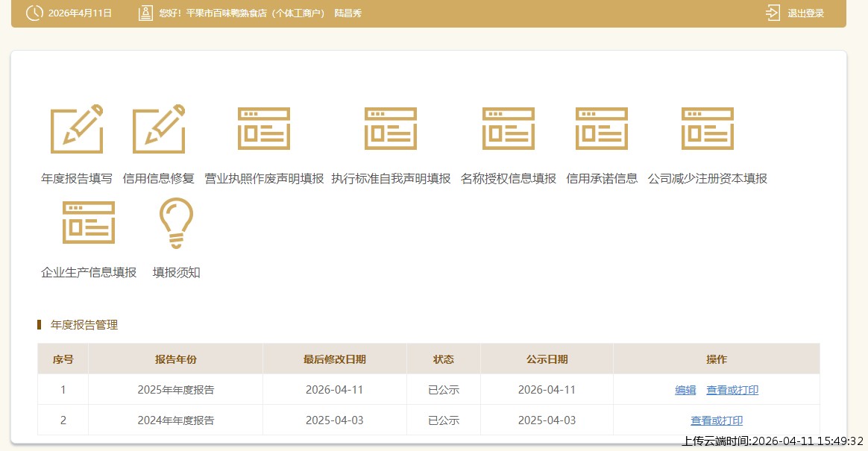Select the 执行标准自我声明填报 icon
This screenshot has height=451, width=868.
391,129
